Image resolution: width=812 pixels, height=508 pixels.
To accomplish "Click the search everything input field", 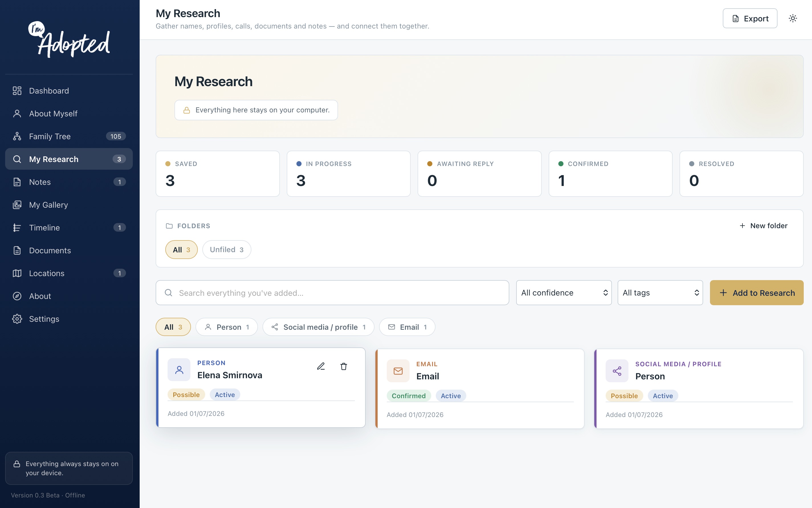I will coord(332,293).
